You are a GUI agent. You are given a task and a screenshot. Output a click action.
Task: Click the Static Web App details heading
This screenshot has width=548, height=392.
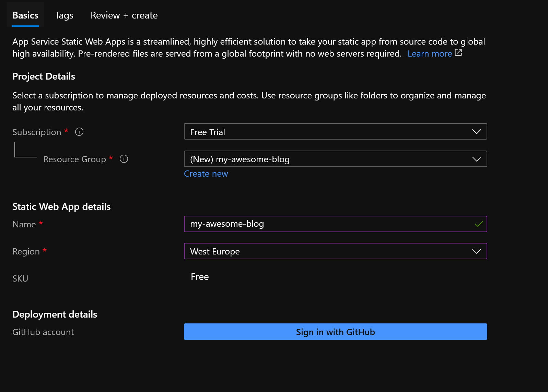[x=61, y=207]
